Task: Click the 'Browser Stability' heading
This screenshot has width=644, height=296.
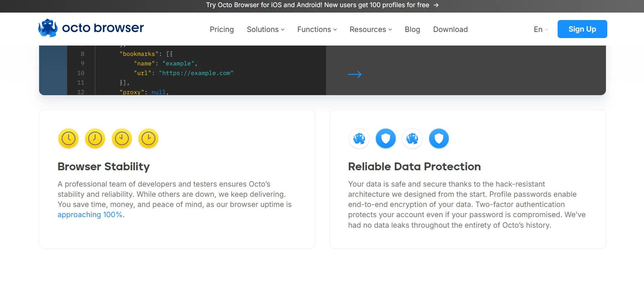Action: [x=104, y=167]
